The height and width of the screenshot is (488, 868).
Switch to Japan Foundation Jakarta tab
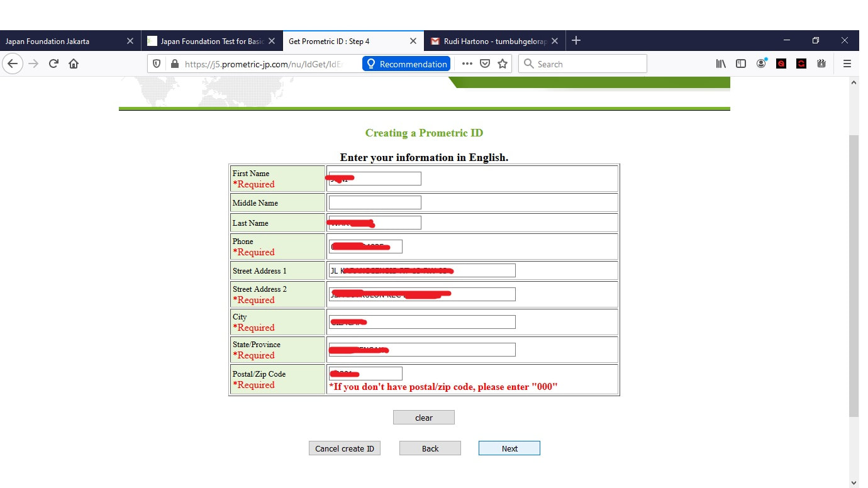(x=70, y=41)
